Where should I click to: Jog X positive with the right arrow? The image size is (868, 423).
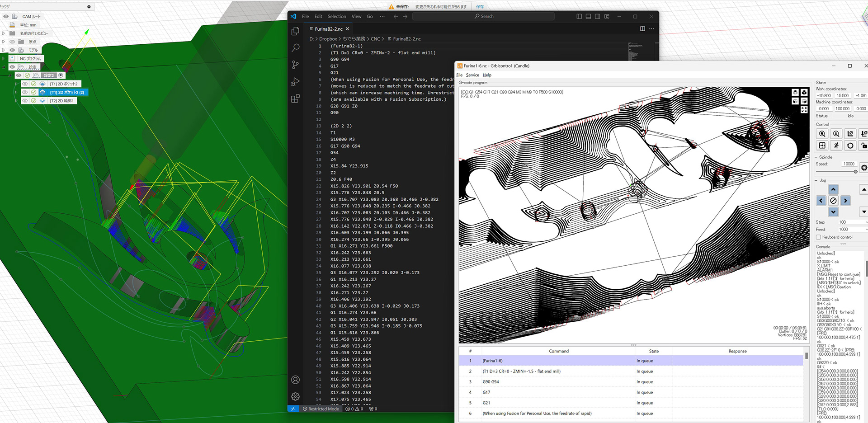click(x=845, y=201)
